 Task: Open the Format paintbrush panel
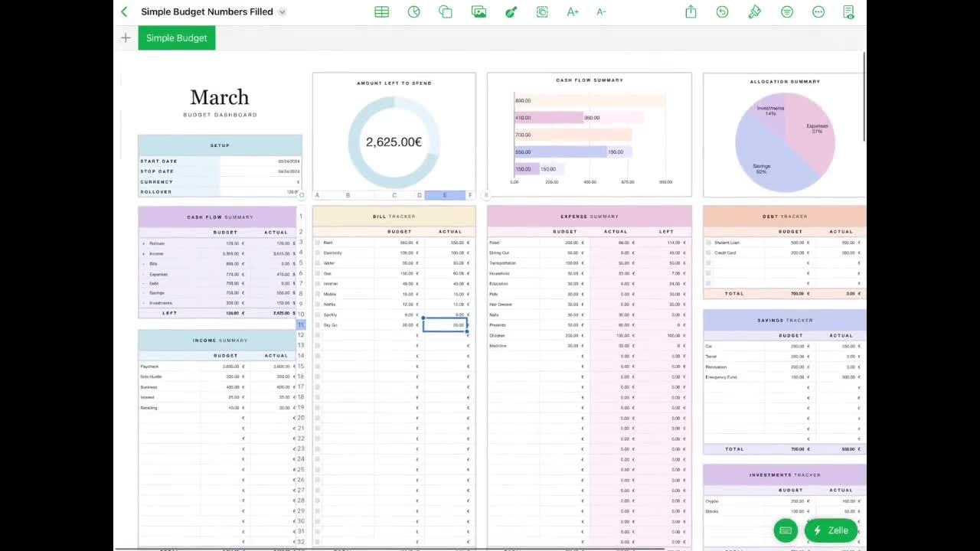755,11
